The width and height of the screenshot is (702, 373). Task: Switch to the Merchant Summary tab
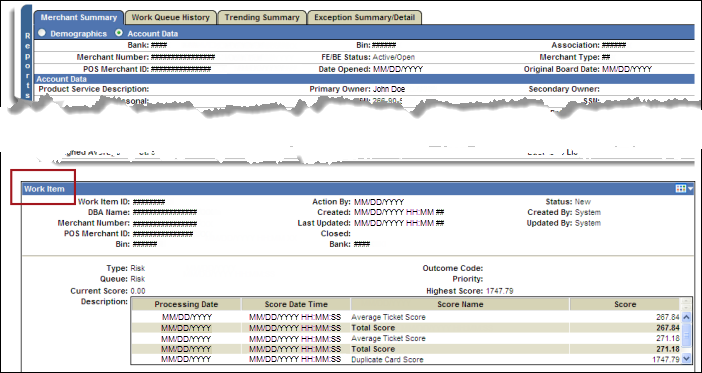pos(79,17)
